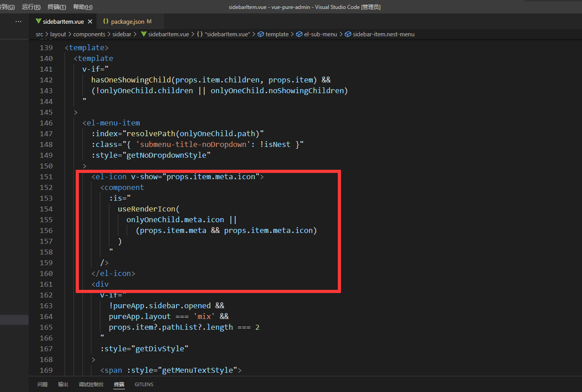Open the 运行(R) menu
This screenshot has height=392, width=582.
tap(31, 7)
